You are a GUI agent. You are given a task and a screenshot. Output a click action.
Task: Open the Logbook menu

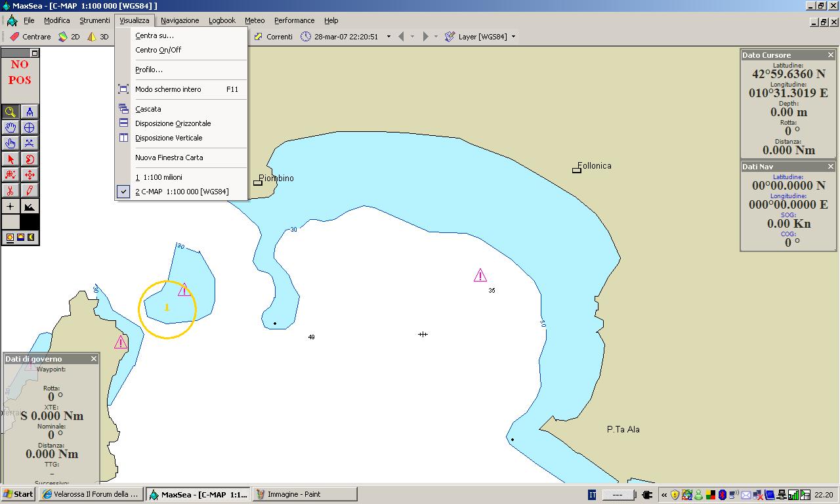point(222,20)
